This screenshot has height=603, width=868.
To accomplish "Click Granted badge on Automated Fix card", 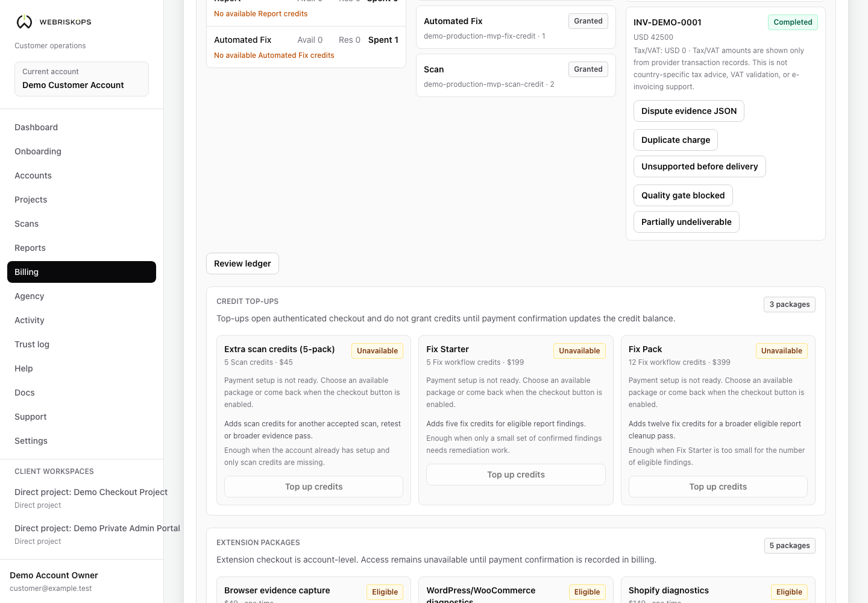I will coord(588,21).
